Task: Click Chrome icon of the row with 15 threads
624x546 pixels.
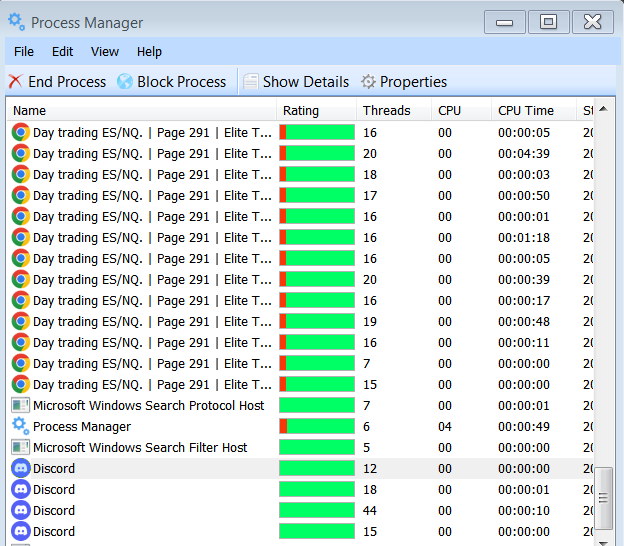Action: [x=21, y=384]
